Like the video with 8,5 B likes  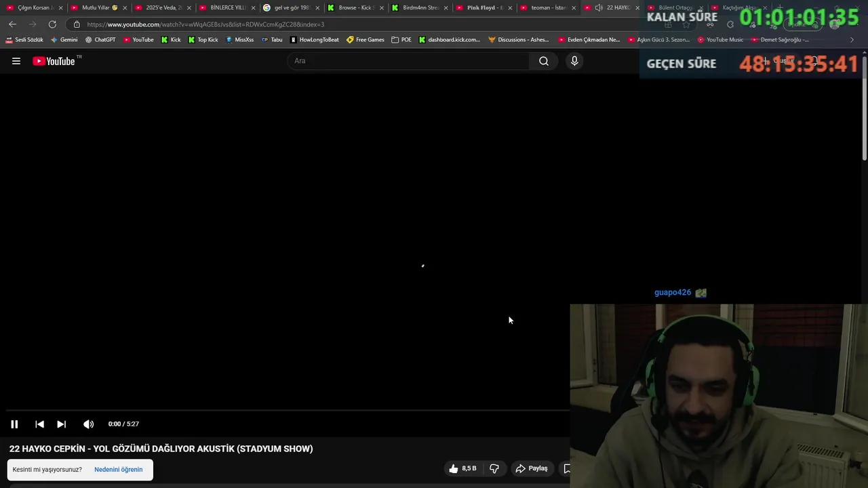point(462,468)
